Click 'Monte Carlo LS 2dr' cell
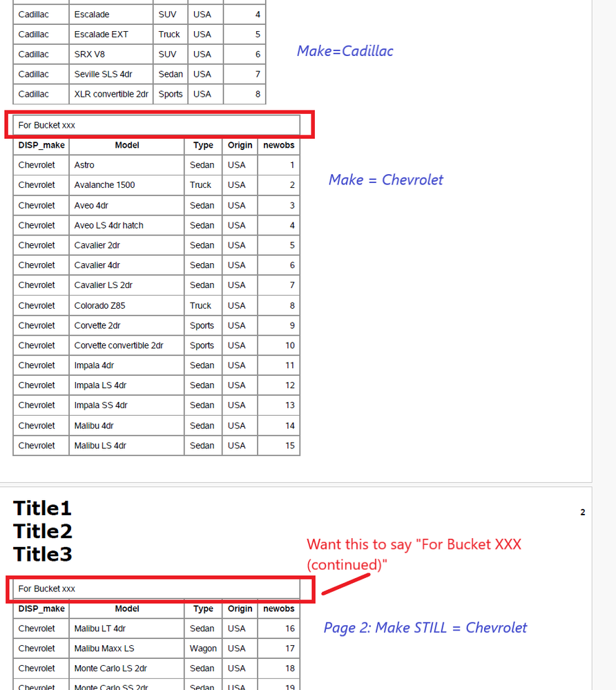The height and width of the screenshot is (690, 616). [x=126, y=668]
